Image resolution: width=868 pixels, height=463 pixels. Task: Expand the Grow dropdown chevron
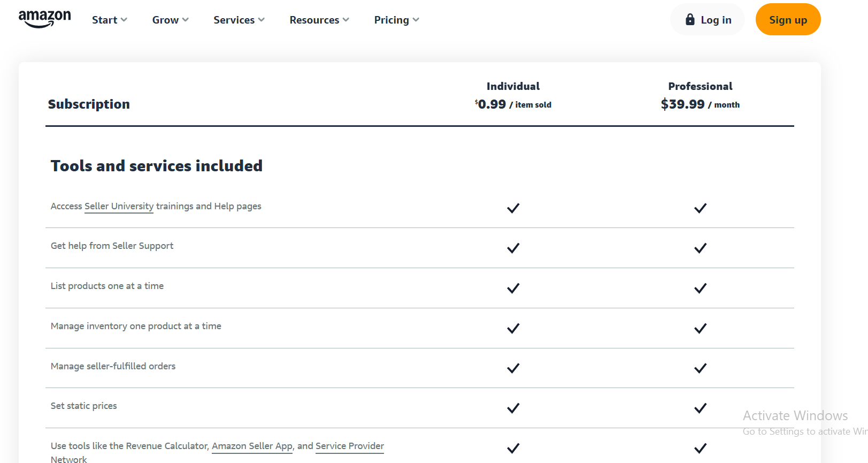(x=186, y=20)
